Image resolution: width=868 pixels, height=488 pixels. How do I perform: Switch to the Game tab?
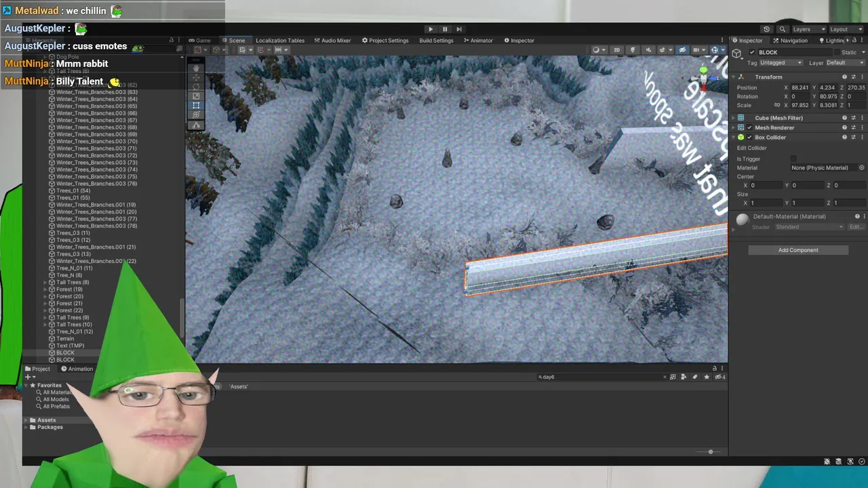tap(199, 40)
